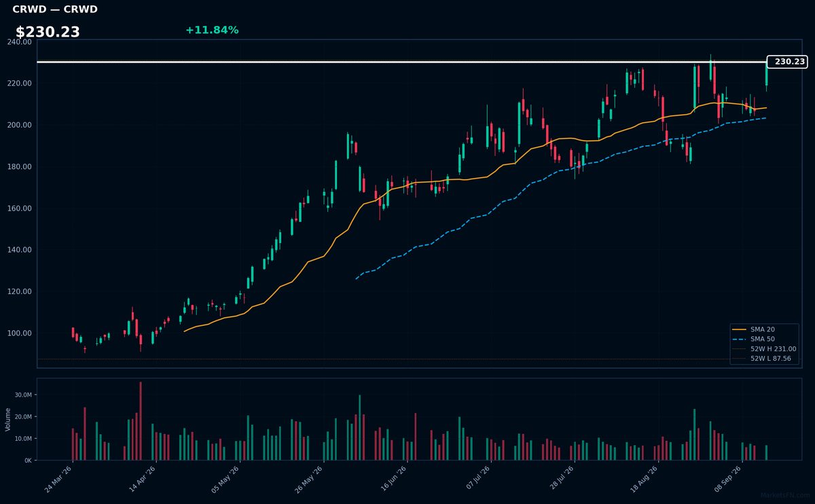
Task: Click the 240.00 price axis label
Action: [x=20, y=42]
